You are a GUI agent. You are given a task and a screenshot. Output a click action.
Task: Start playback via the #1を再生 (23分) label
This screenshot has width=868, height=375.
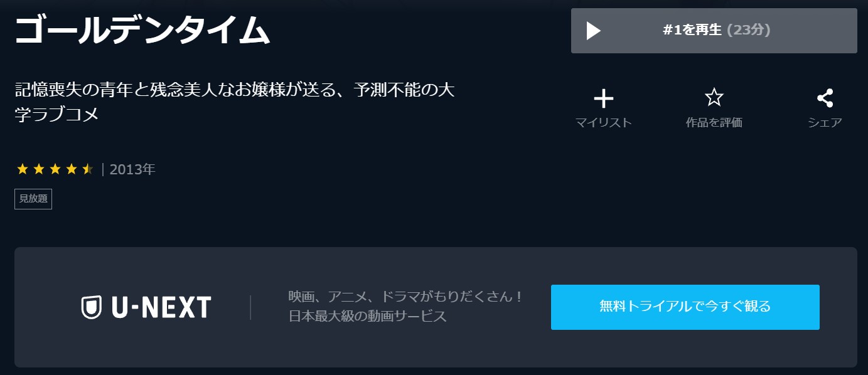coord(717,30)
